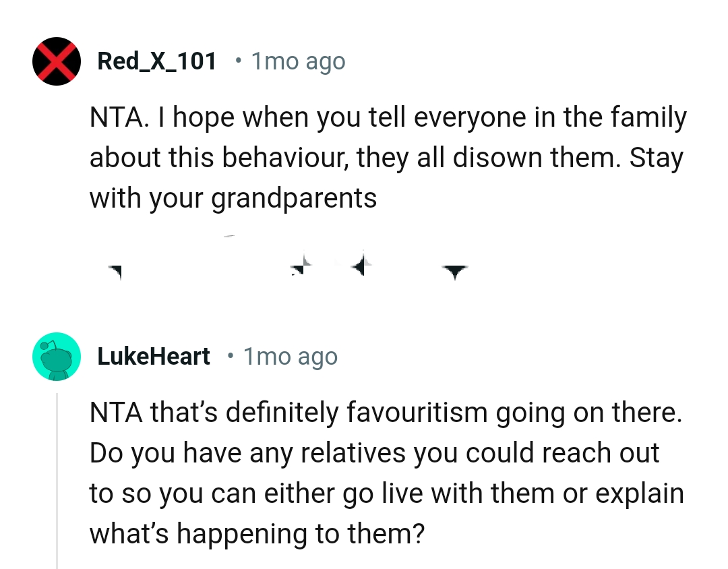Click the 1mo ago timestamp on Red_X_101's comment

click(x=298, y=61)
